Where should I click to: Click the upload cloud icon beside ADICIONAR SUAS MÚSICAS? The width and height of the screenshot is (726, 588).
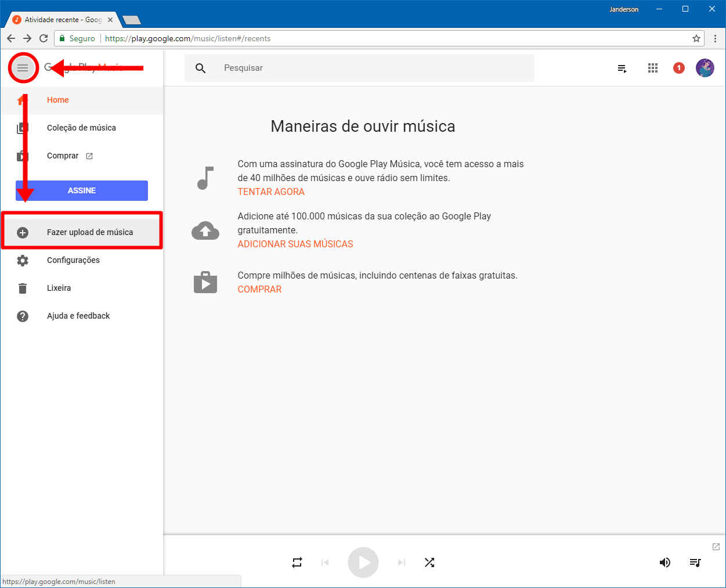pos(205,231)
